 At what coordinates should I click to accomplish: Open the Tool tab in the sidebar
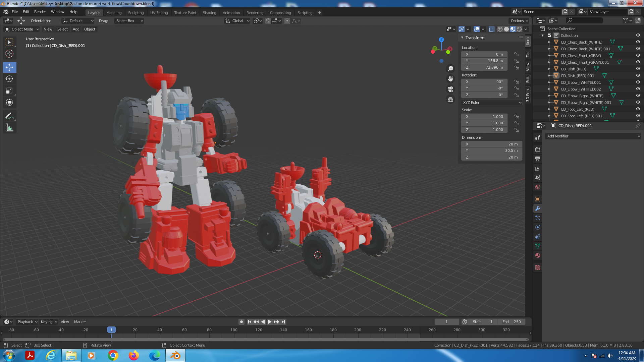tap(528, 54)
